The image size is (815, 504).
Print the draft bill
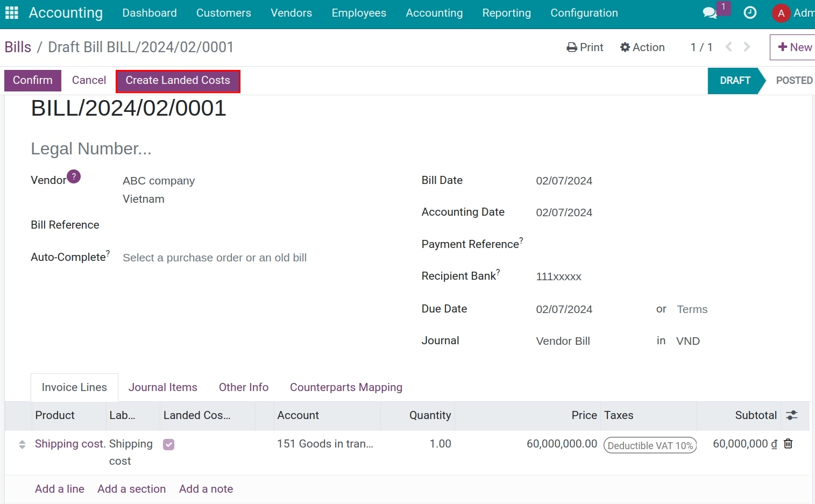[585, 47]
